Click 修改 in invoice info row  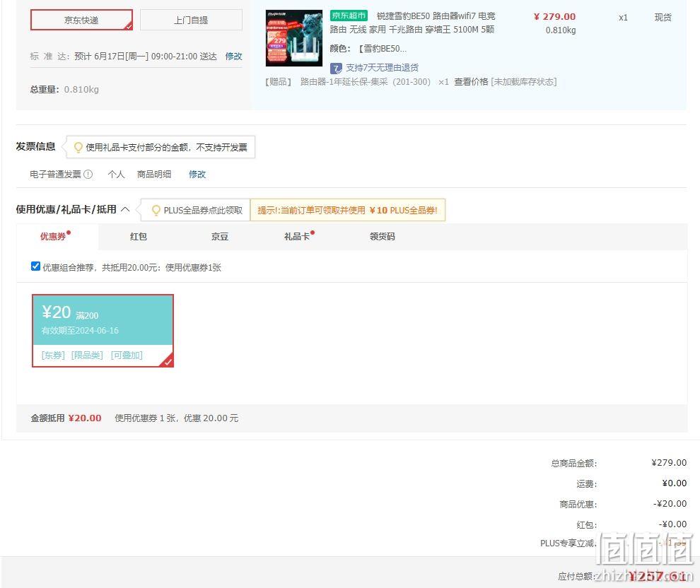pyautogui.click(x=197, y=175)
